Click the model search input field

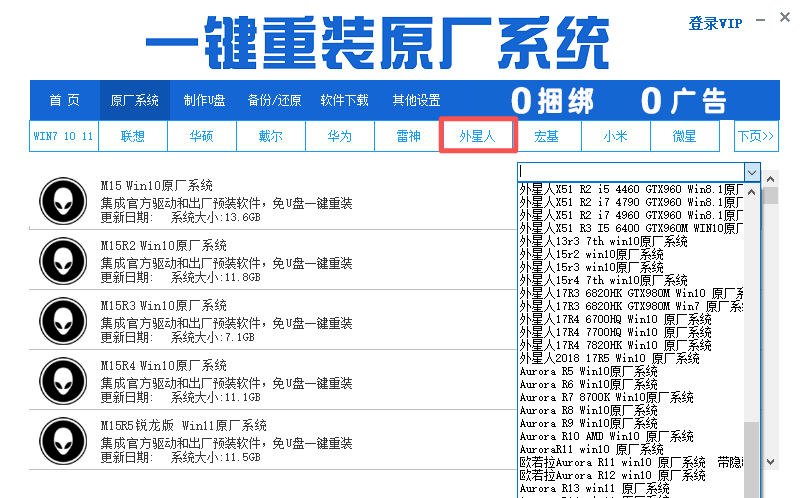click(631, 172)
